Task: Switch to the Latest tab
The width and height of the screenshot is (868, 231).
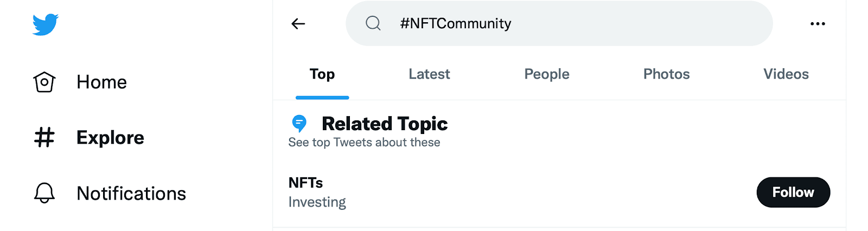Action: point(429,74)
